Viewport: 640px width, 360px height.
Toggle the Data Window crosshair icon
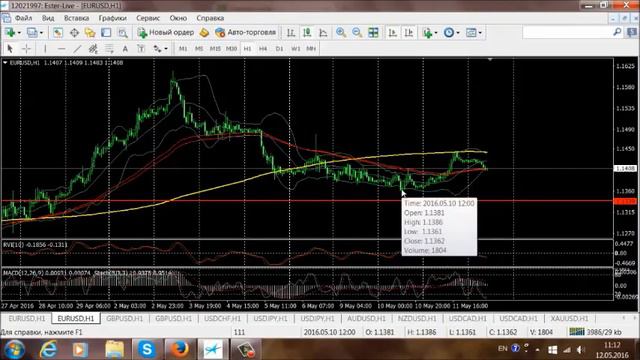tap(74, 33)
